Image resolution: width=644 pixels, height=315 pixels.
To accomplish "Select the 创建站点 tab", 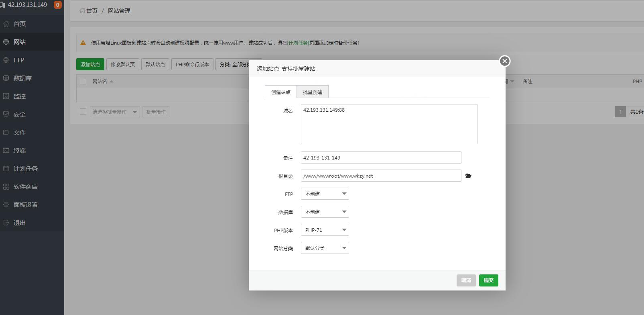I will click(x=280, y=92).
